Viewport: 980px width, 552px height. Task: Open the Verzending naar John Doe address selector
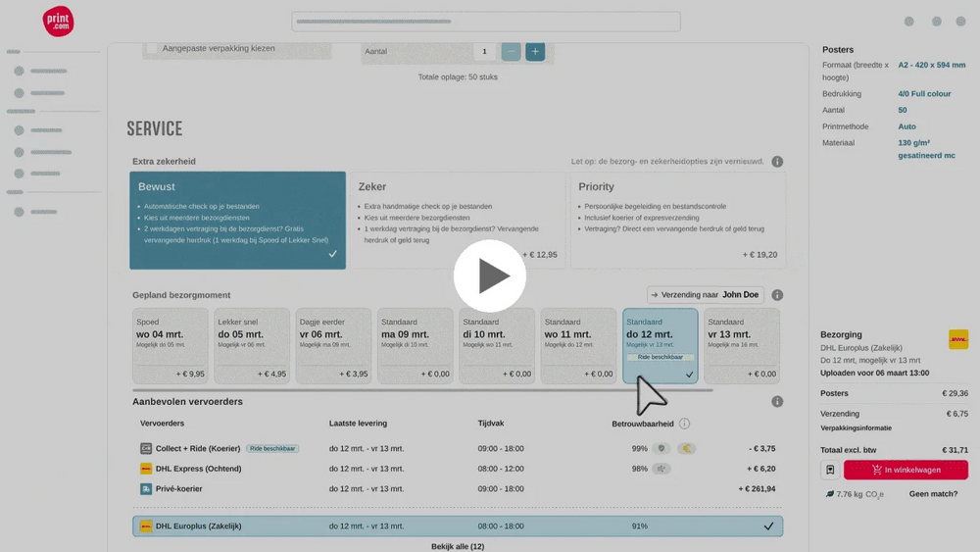coord(705,295)
